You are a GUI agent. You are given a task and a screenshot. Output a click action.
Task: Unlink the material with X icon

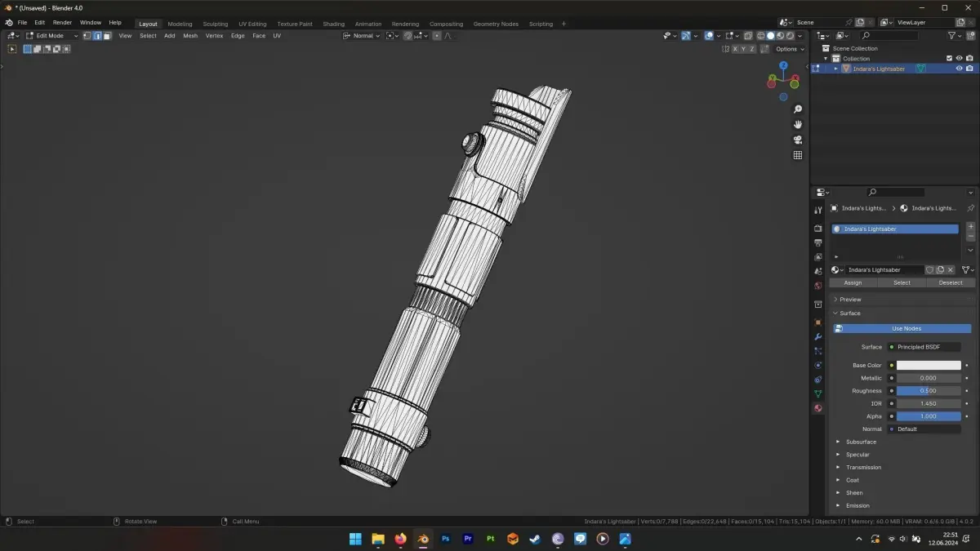(x=951, y=270)
